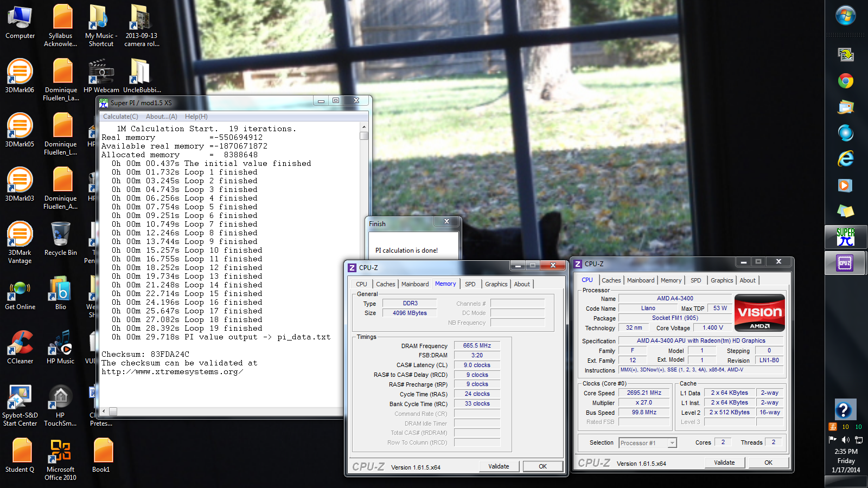This screenshot has height=488, width=868.
Task: Click the 4096 MBytes size field
Action: point(410,313)
